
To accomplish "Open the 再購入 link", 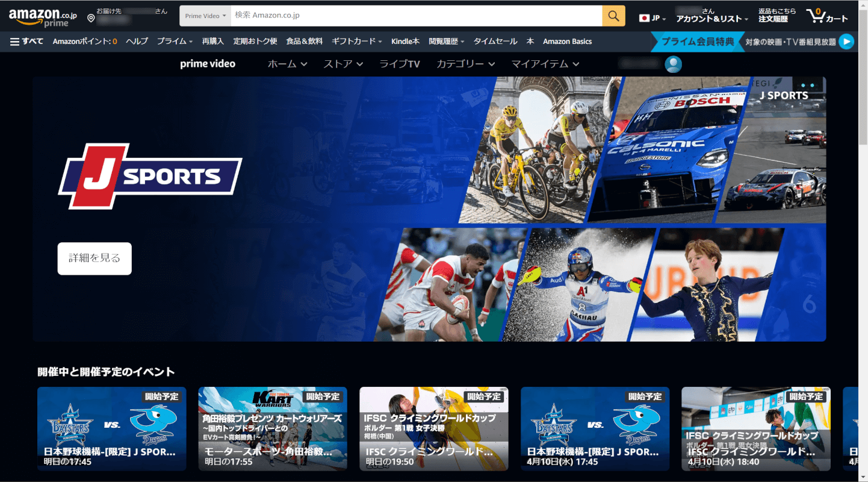I will [x=212, y=42].
